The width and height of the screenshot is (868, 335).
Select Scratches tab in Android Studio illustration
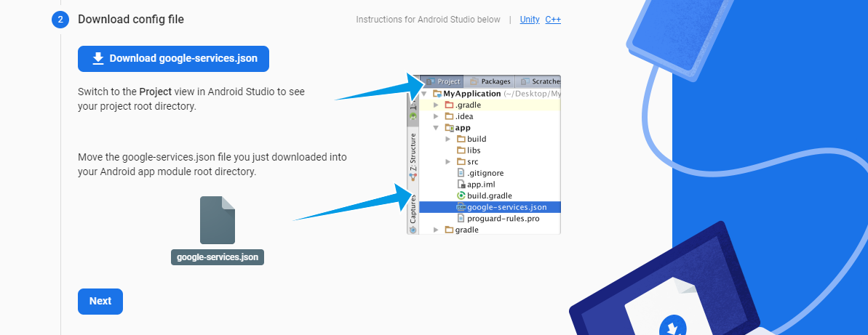coord(538,81)
